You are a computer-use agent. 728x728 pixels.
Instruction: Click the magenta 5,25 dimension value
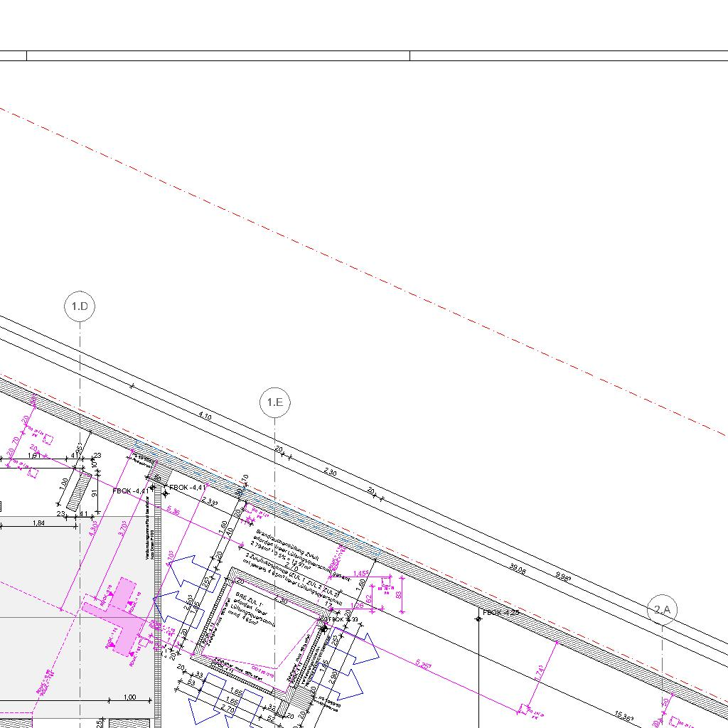pyautogui.click(x=422, y=667)
